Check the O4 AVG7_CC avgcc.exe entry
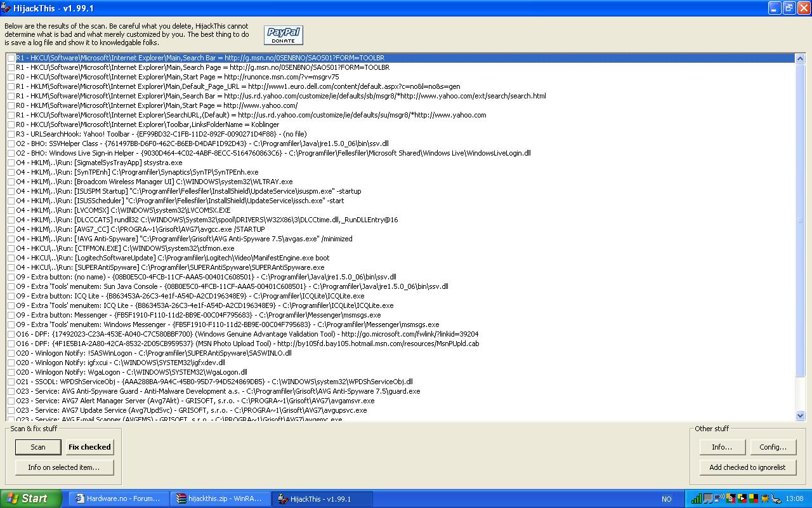812x508 pixels. pos(11,229)
